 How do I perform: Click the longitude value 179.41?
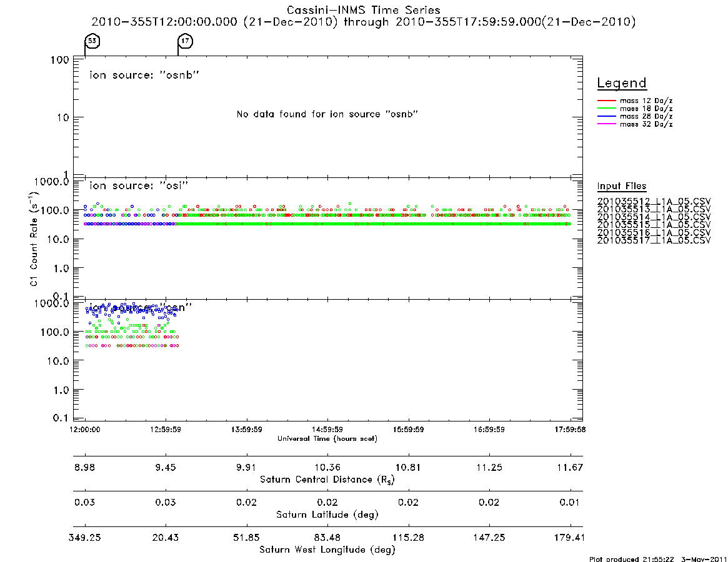click(x=570, y=538)
